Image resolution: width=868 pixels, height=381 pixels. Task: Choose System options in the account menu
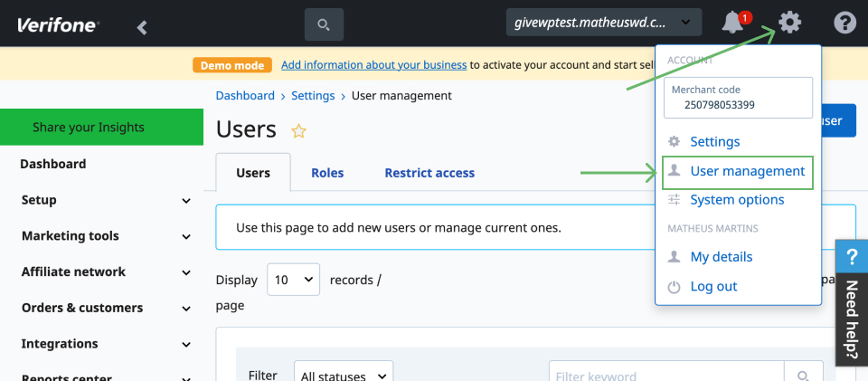[x=737, y=199]
